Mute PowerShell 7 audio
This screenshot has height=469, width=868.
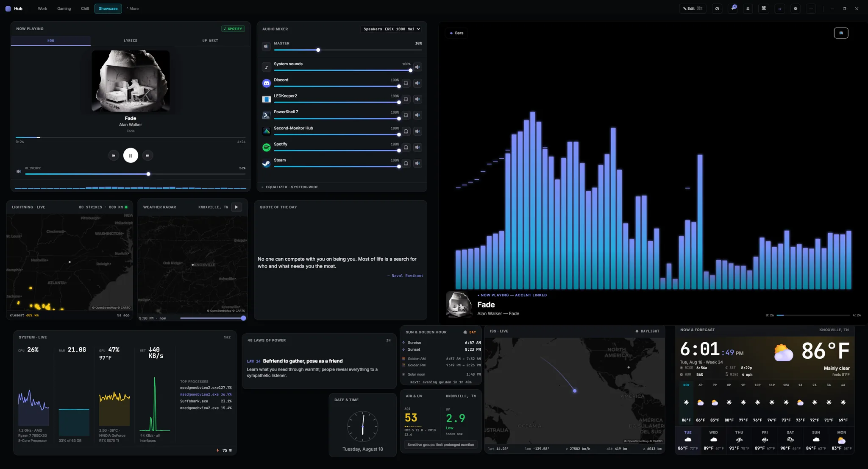tap(417, 115)
